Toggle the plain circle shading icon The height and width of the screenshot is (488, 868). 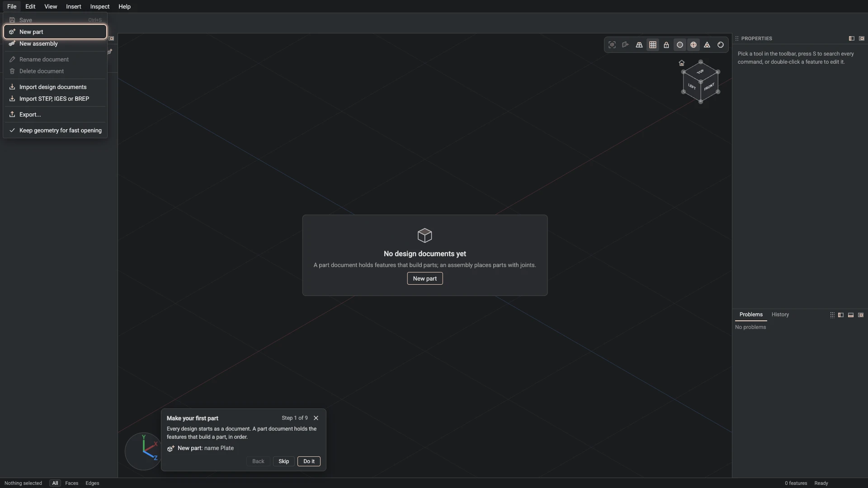click(x=680, y=45)
